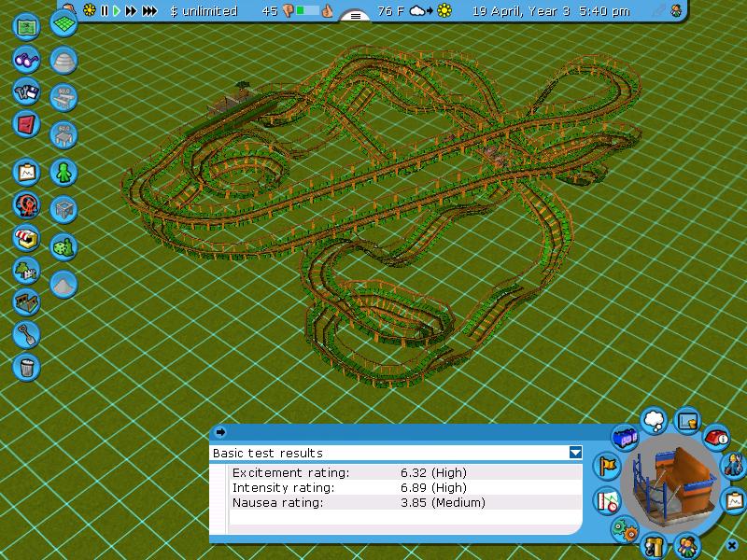747x560 pixels.
Task: Expand the top bar pull-down handle
Action: coord(356,16)
